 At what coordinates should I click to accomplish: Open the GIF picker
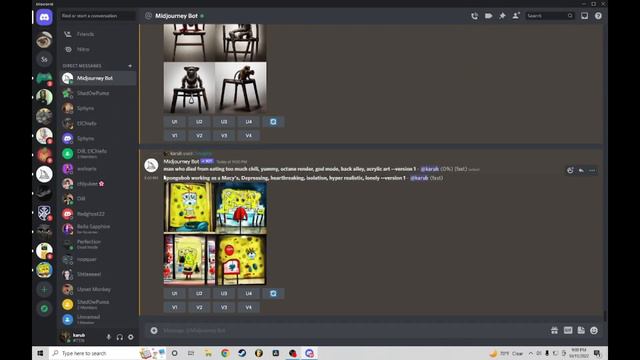568,331
